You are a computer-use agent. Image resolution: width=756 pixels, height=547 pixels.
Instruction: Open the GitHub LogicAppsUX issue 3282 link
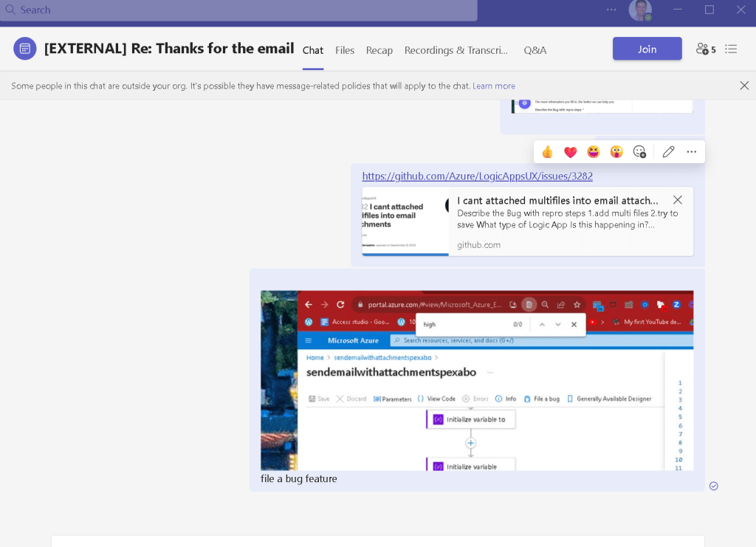pyautogui.click(x=478, y=176)
